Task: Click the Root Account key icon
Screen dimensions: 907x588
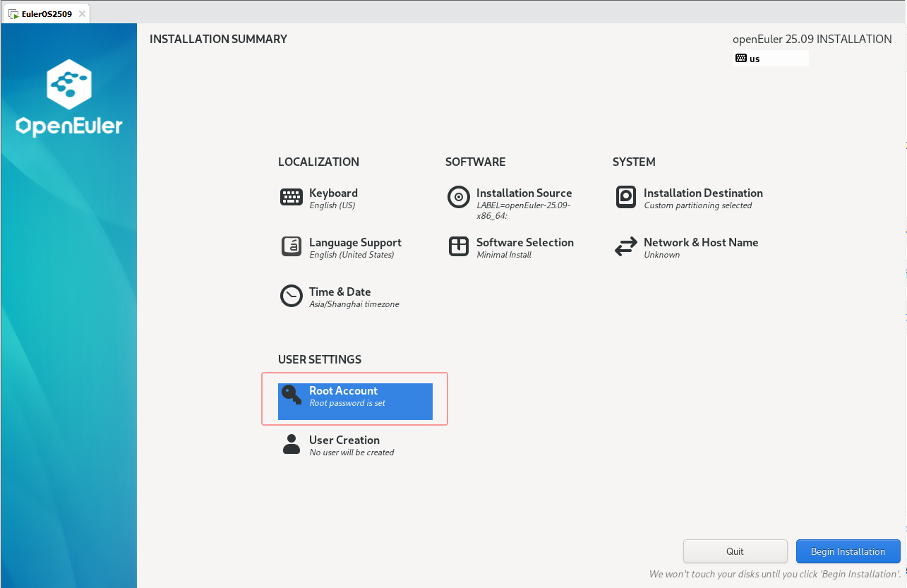Action: click(x=292, y=395)
